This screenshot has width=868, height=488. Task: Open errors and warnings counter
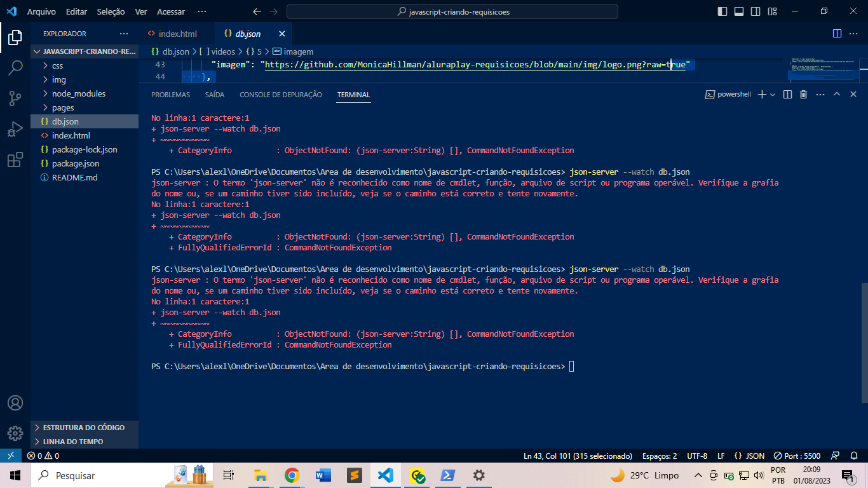pyautogui.click(x=43, y=456)
